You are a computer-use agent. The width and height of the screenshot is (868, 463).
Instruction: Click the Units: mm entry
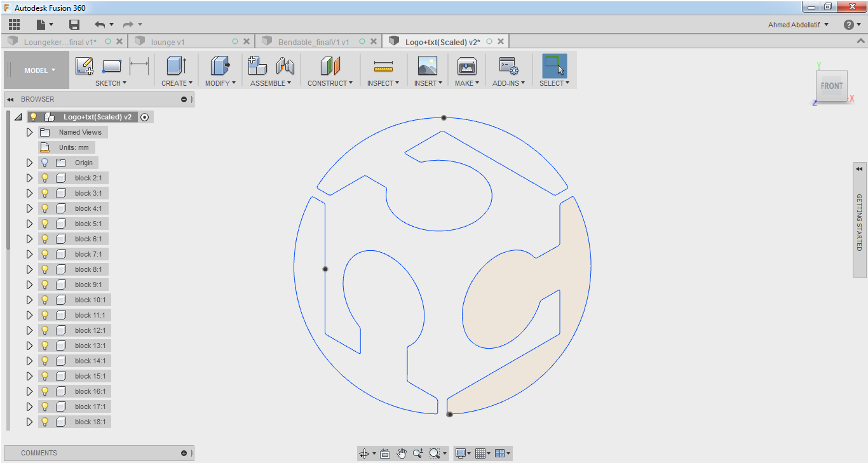tap(74, 147)
